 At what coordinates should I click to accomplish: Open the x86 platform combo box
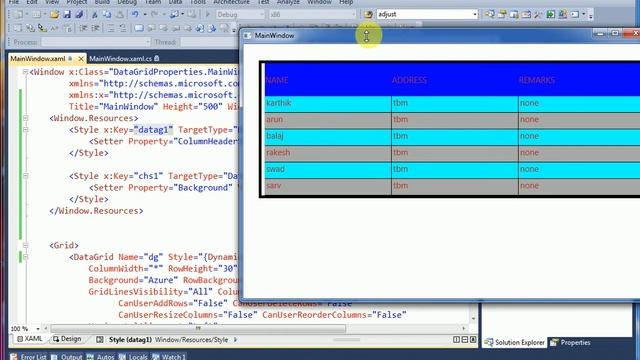click(312, 14)
